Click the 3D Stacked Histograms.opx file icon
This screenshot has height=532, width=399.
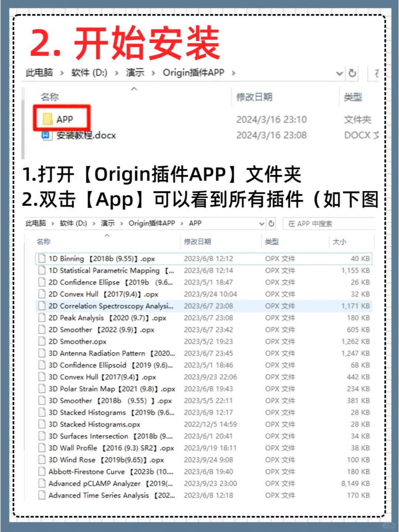pyautogui.click(x=41, y=424)
